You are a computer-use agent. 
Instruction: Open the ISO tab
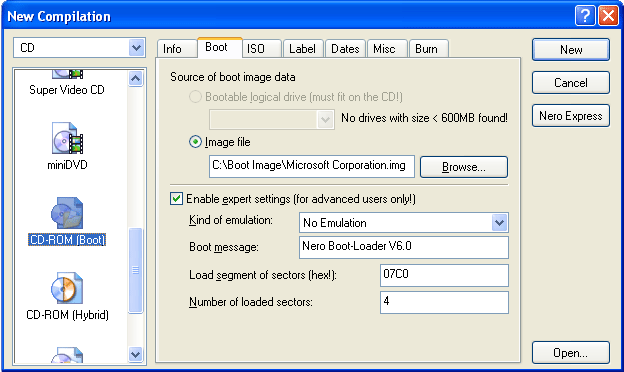(x=261, y=49)
